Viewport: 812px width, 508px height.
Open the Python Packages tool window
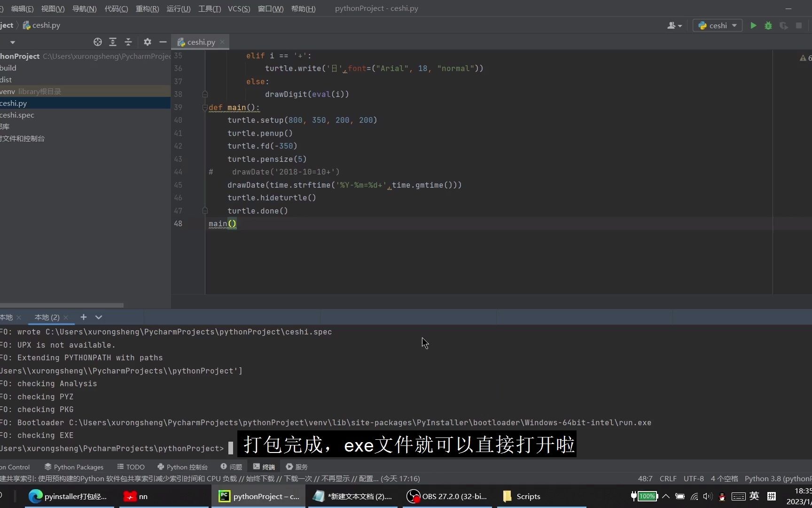[x=74, y=467]
